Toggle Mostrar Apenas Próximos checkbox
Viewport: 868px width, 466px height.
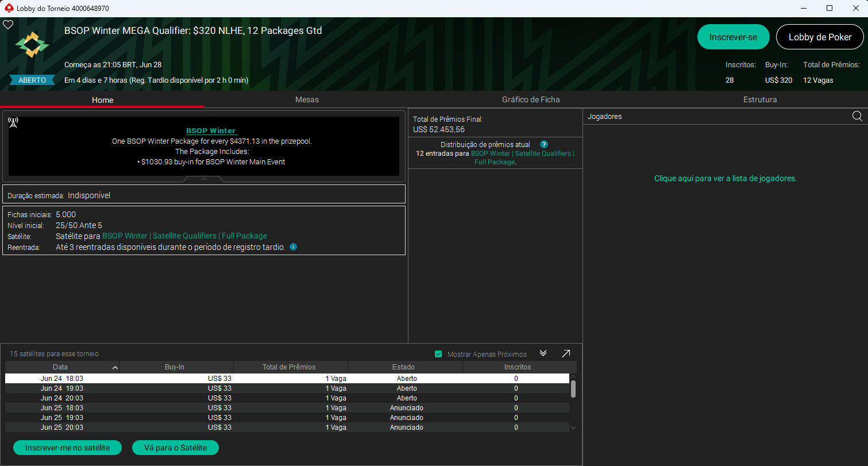[439, 354]
